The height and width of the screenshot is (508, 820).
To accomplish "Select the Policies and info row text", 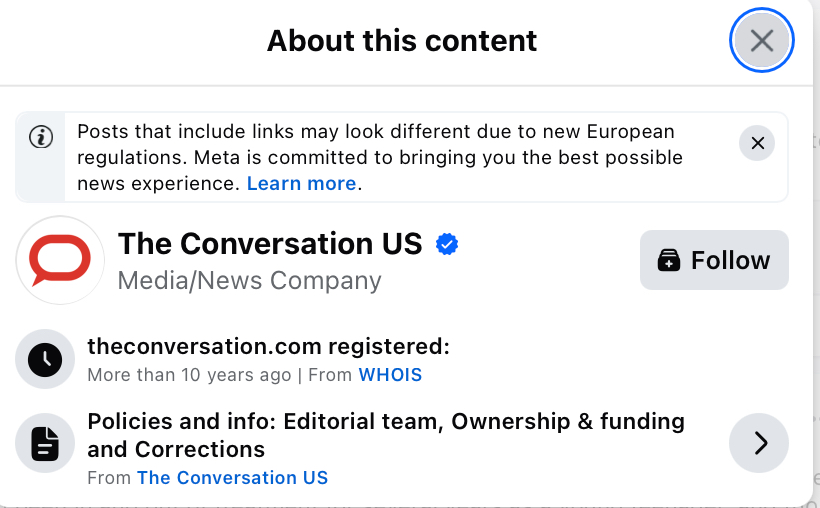I will pos(385,435).
